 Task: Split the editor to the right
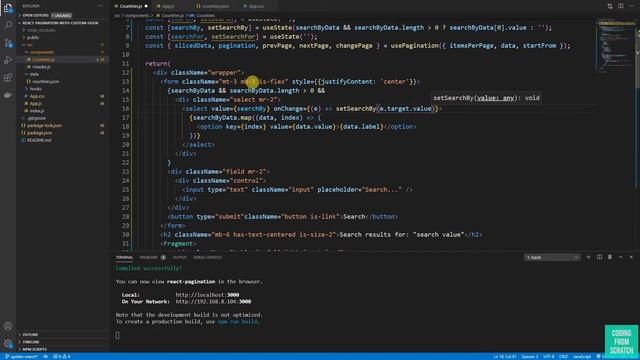[x=620, y=6]
